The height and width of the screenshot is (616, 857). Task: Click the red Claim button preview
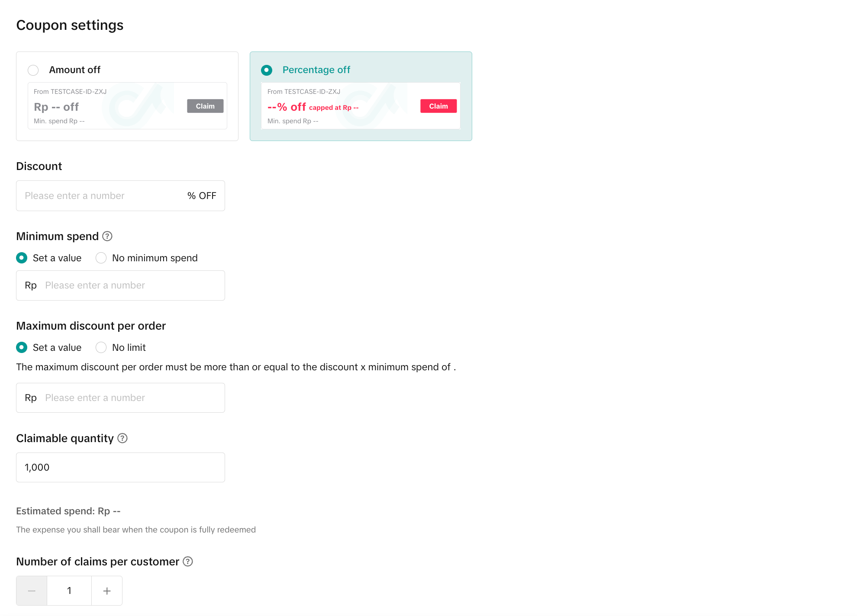coord(438,106)
